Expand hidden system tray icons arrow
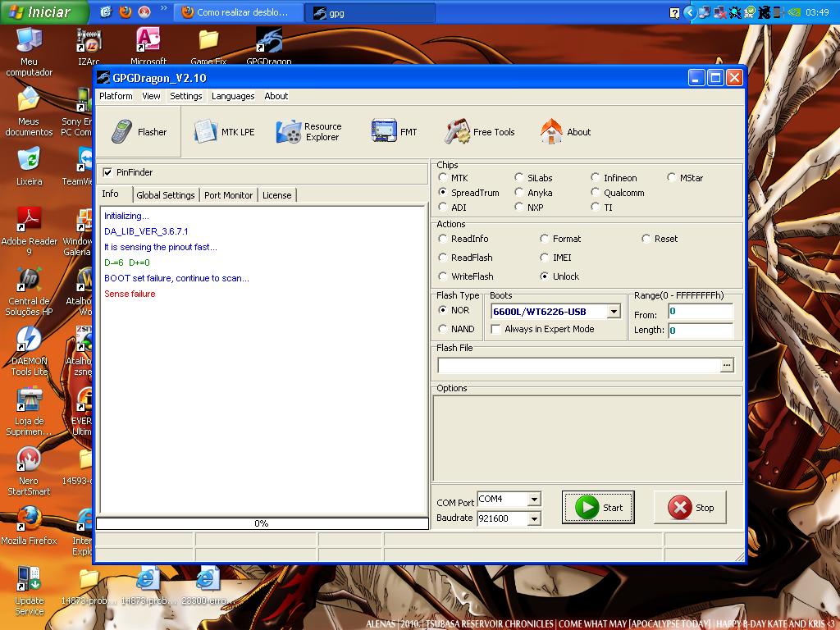This screenshot has height=630, width=840. point(690,12)
